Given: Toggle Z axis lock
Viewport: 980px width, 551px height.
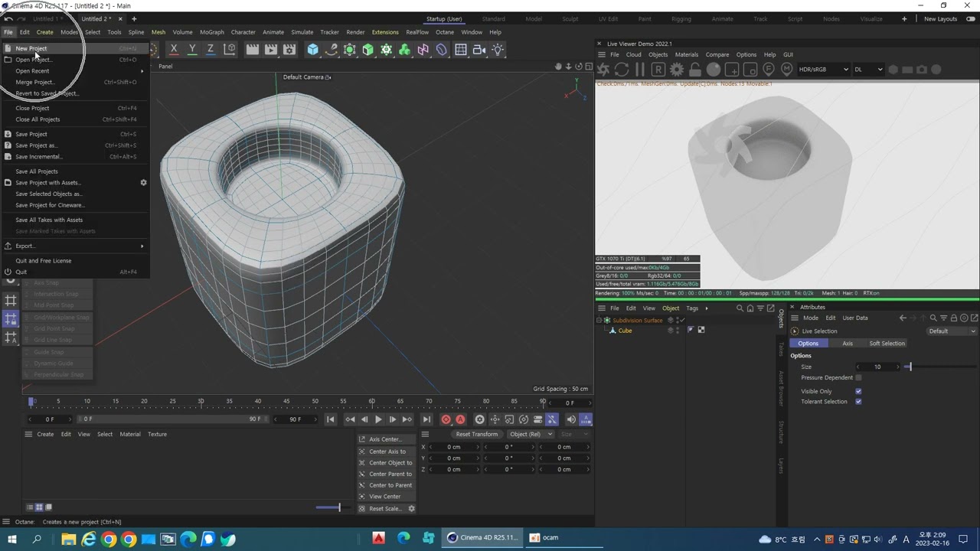Looking at the screenshot, I should [211, 50].
